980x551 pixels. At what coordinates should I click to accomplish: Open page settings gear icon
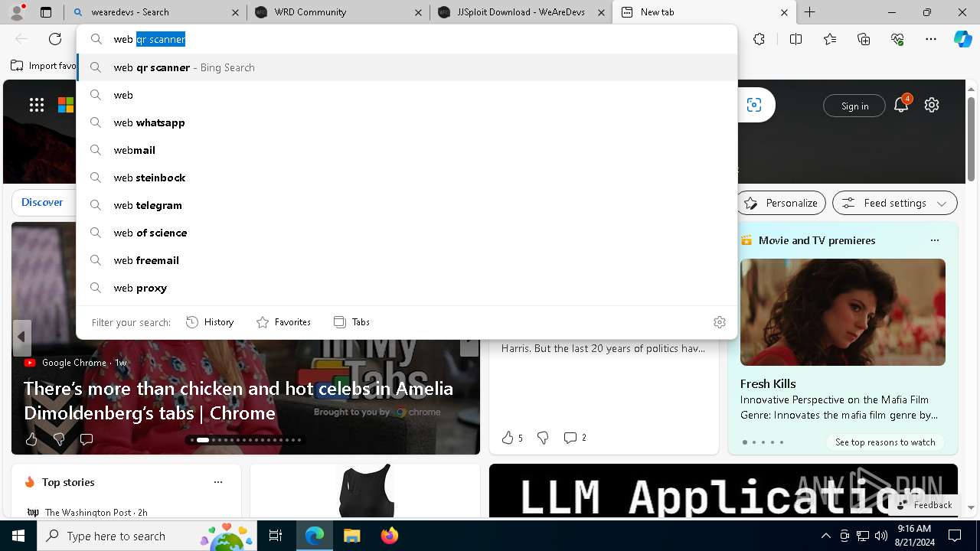[932, 106]
